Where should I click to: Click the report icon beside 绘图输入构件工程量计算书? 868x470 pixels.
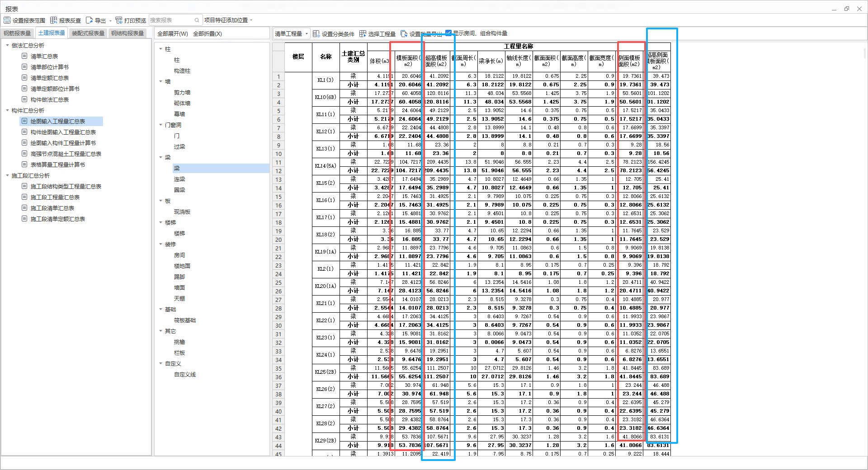click(24, 143)
